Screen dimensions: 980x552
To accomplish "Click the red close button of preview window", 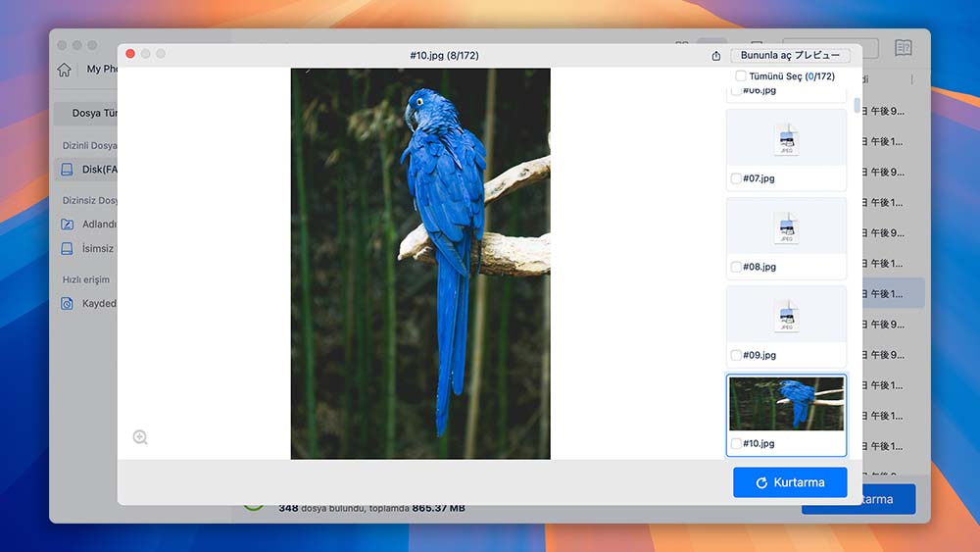I will point(130,54).
